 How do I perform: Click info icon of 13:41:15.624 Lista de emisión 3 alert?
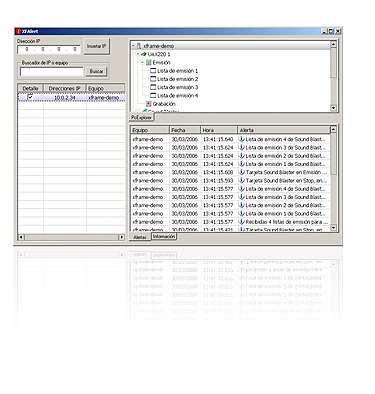pyautogui.click(x=242, y=147)
